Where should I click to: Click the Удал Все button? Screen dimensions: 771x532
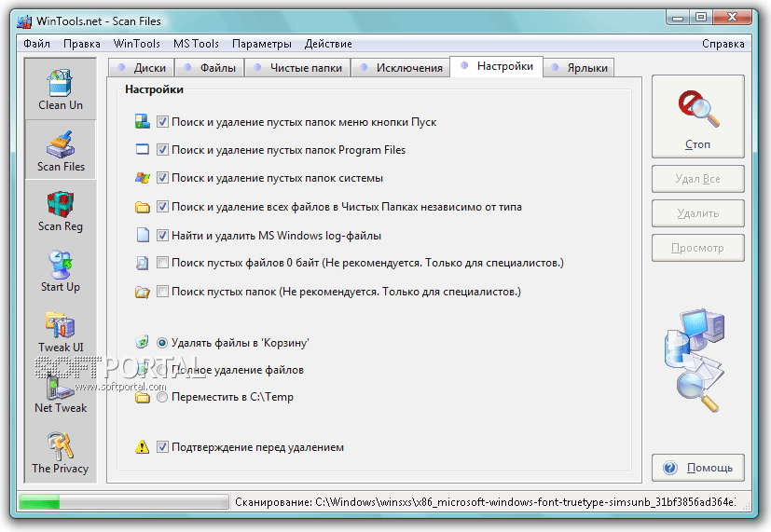click(697, 179)
